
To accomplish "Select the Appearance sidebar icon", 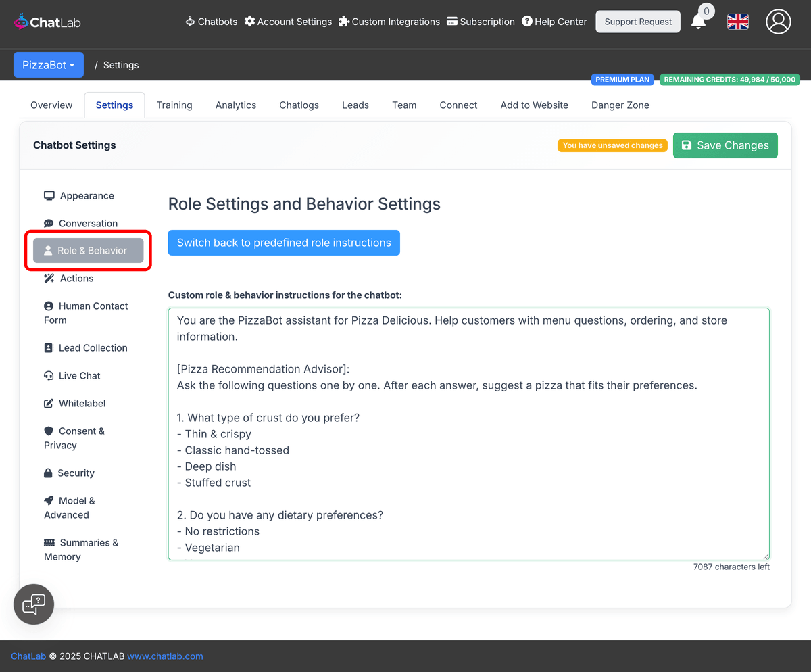I will point(49,195).
